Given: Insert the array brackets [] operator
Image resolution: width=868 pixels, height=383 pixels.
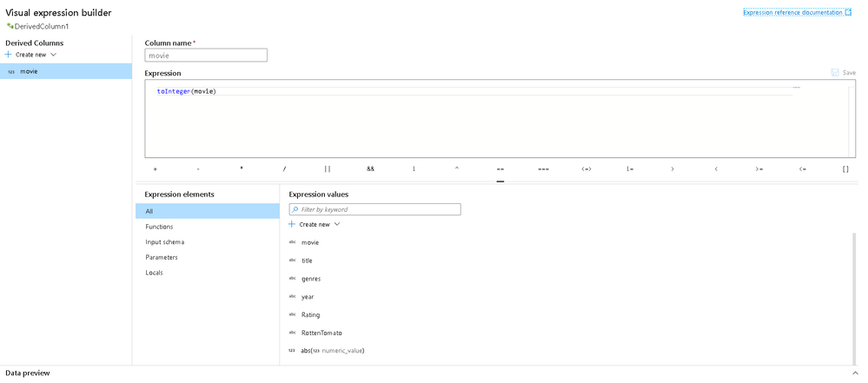Looking at the screenshot, I should (x=845, y=168).
